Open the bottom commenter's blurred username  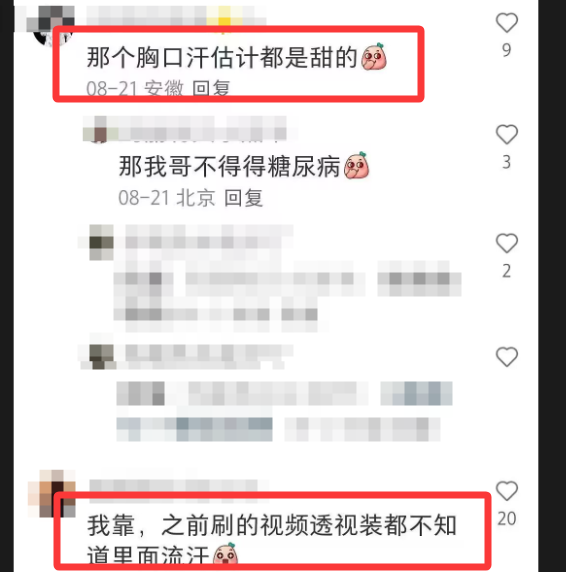179,485
